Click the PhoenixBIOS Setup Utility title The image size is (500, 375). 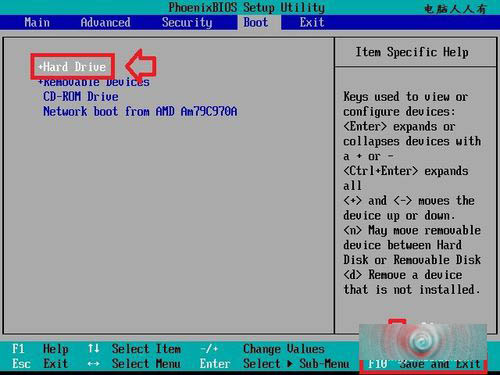(247, 7)
